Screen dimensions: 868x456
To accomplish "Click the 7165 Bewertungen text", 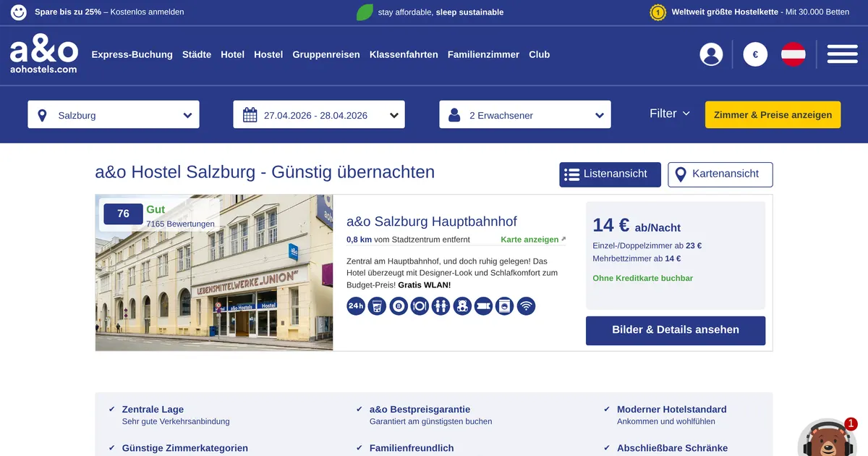I will [180, 224].
